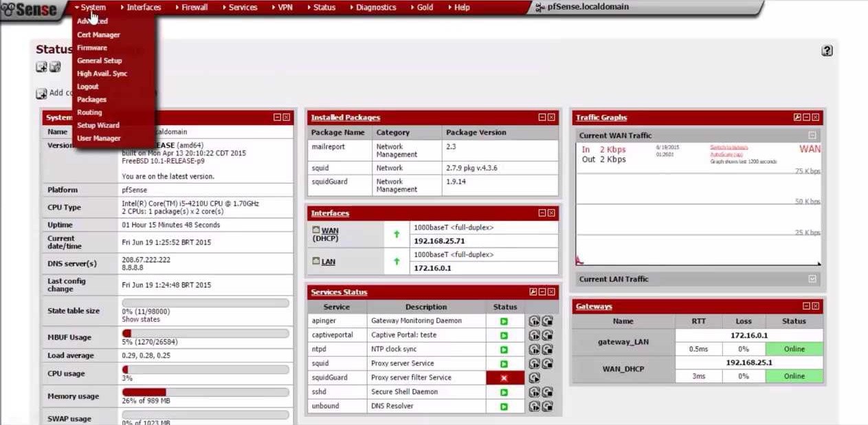The width and height of the screenshot is (868, 425).
Task: Click the gateway_LAN row in Gateways
Action: [x=623, y=342]
